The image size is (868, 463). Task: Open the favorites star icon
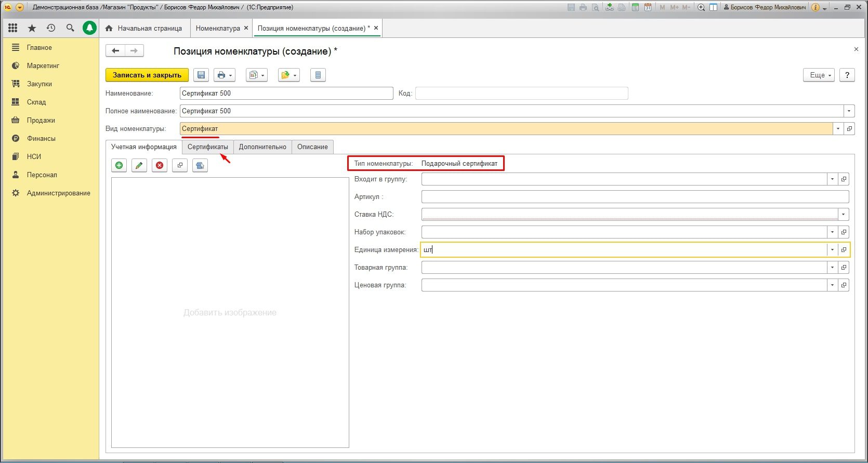[32, 28]
